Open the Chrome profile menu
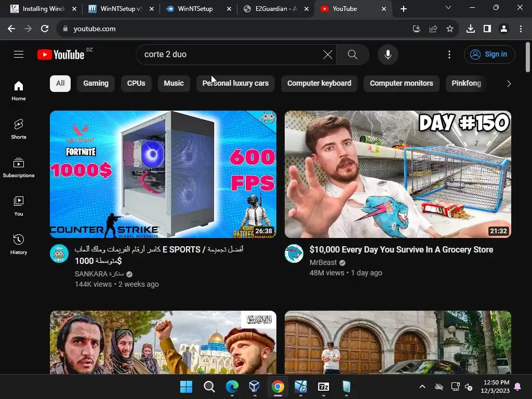 pyautogui.click(x=504, y=29)
